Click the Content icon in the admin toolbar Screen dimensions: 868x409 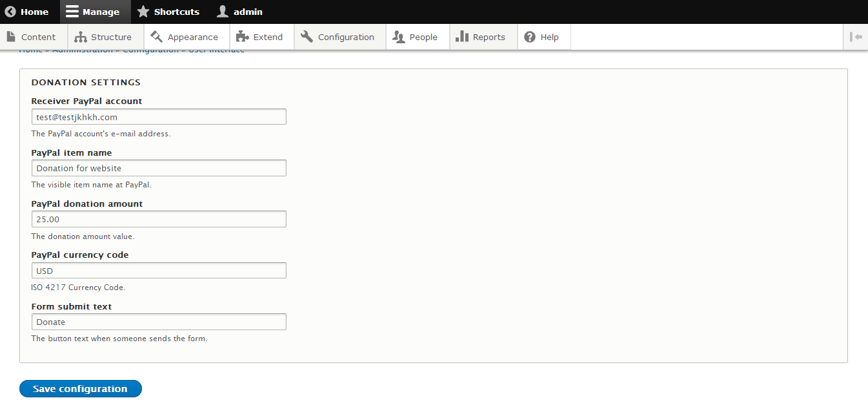pos(11,37)
